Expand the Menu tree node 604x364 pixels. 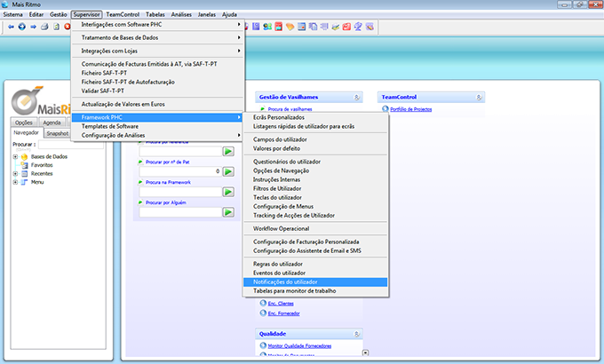click(x=15, y=182)
